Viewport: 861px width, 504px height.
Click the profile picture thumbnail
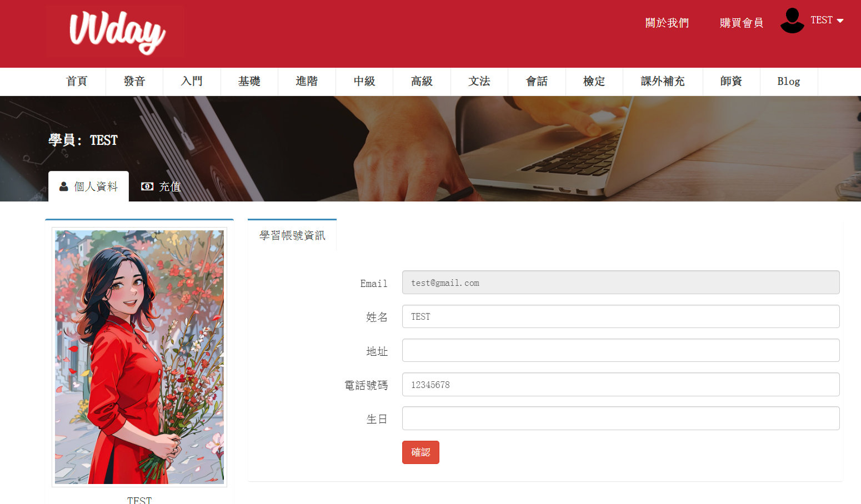click(x=139, y=357)
